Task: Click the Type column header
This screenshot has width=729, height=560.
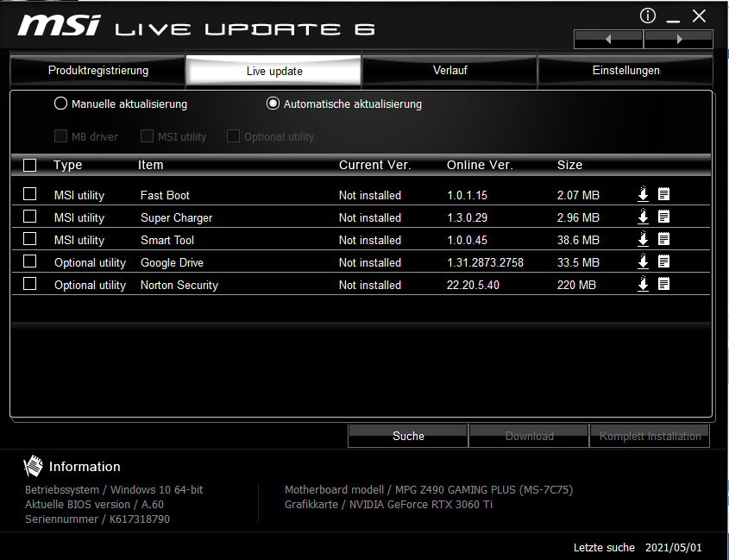Action: tap(68, 165)
